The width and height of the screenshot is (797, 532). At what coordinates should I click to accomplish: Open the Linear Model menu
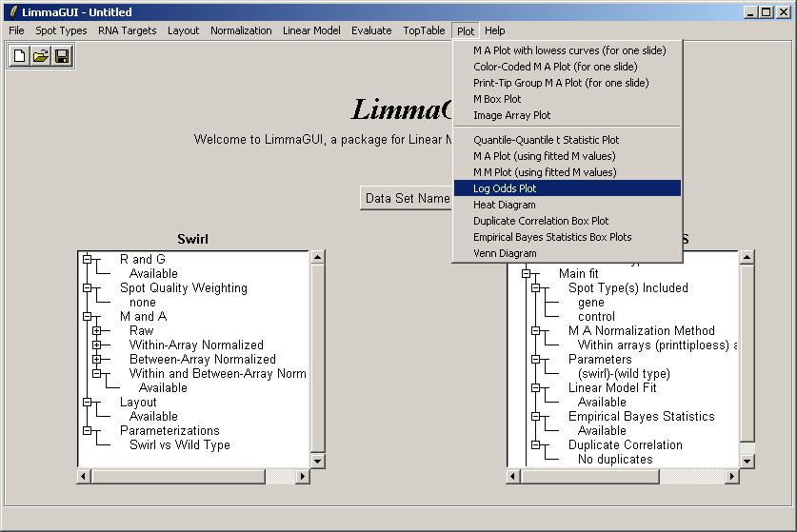pyautogui.click(x=311, y=30)
